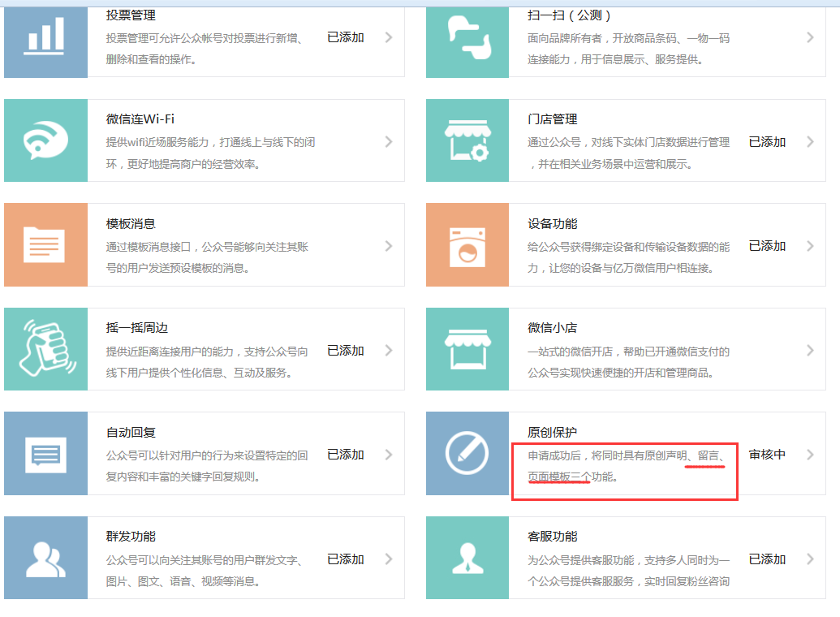Expand the 微信连Wi-Fi chevron arrow

pos(389,141)
